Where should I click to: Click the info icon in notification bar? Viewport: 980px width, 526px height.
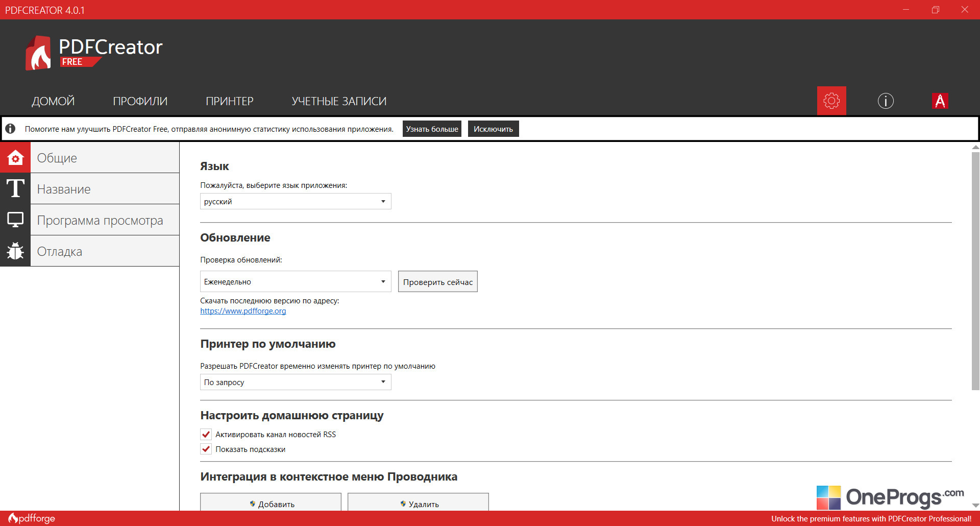[10, 129]
